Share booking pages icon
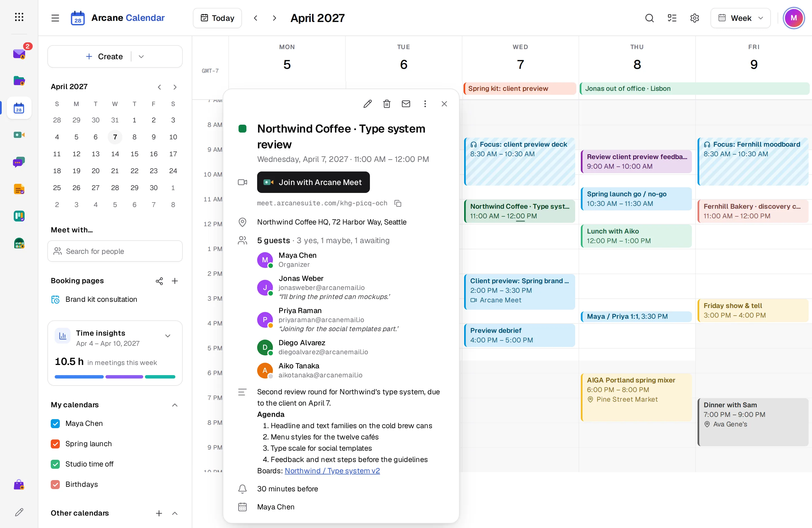 pos(159,281)
